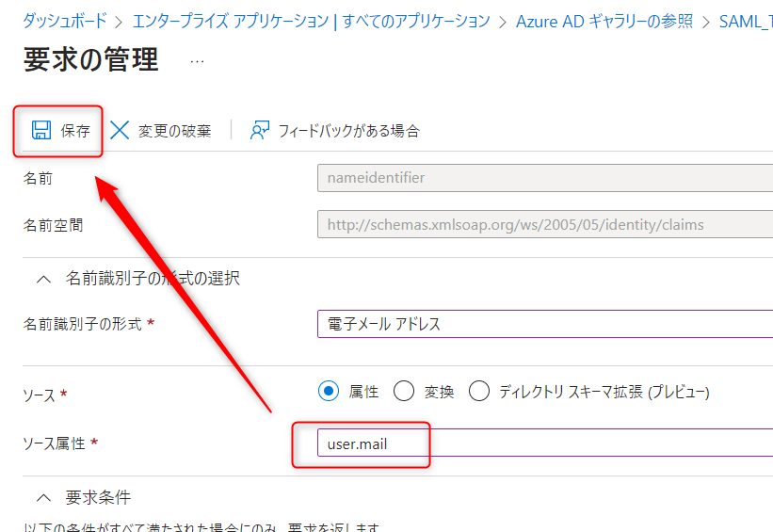Click the フィードバックがある場合 text label
The height and width of the screenshot is (532, 773).
click(x=348, y=131)
